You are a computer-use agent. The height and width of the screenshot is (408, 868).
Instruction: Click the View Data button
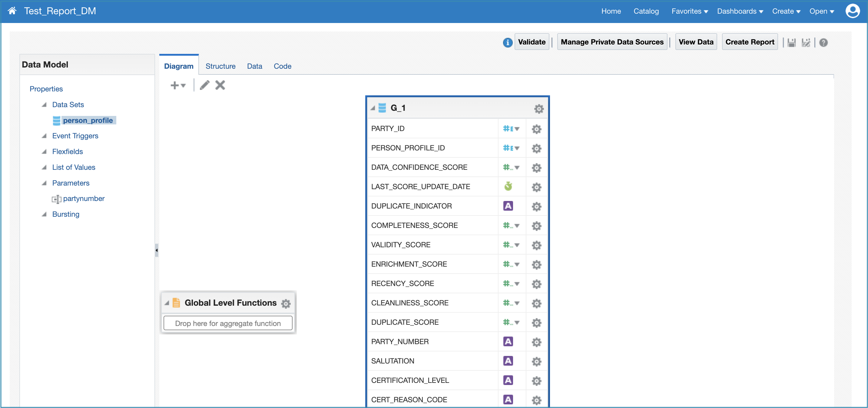tap(695, 42)
